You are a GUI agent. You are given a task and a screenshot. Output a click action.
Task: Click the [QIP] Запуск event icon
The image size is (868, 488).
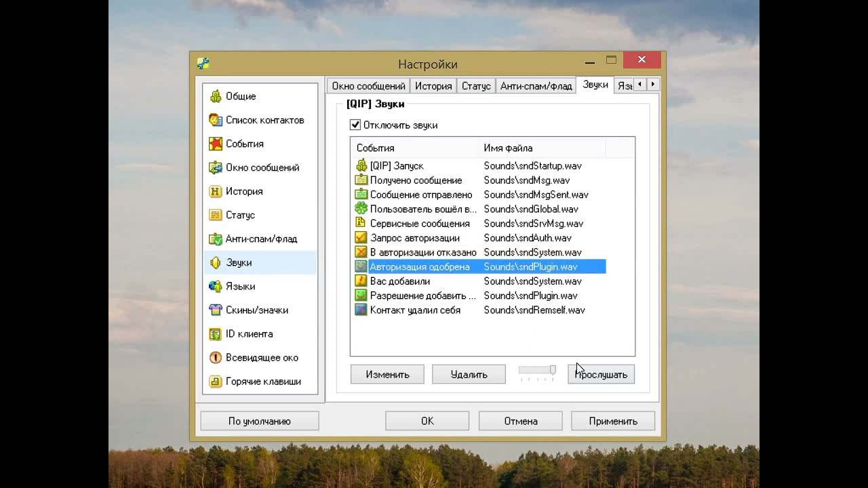click(361, 165)
